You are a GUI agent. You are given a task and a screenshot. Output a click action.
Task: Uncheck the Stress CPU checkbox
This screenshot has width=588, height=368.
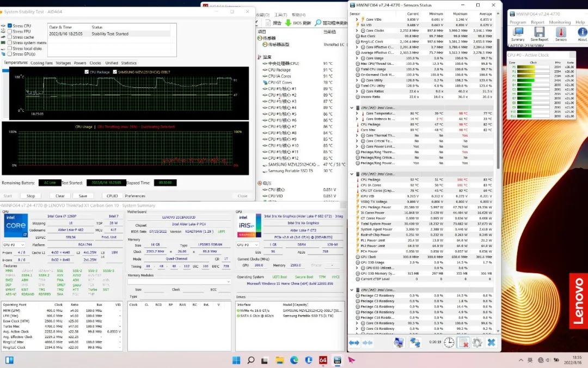[9, 26]
